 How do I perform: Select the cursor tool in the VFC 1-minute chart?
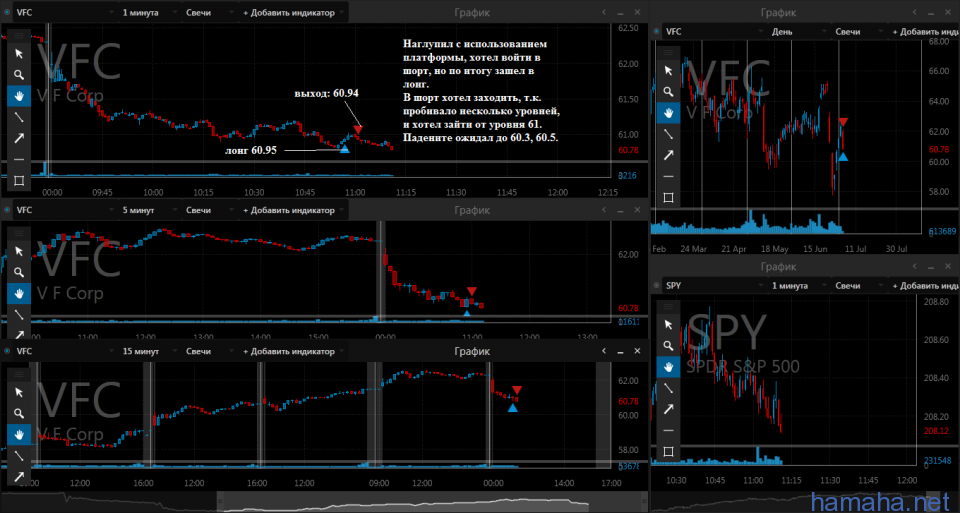tap(19, 54)
